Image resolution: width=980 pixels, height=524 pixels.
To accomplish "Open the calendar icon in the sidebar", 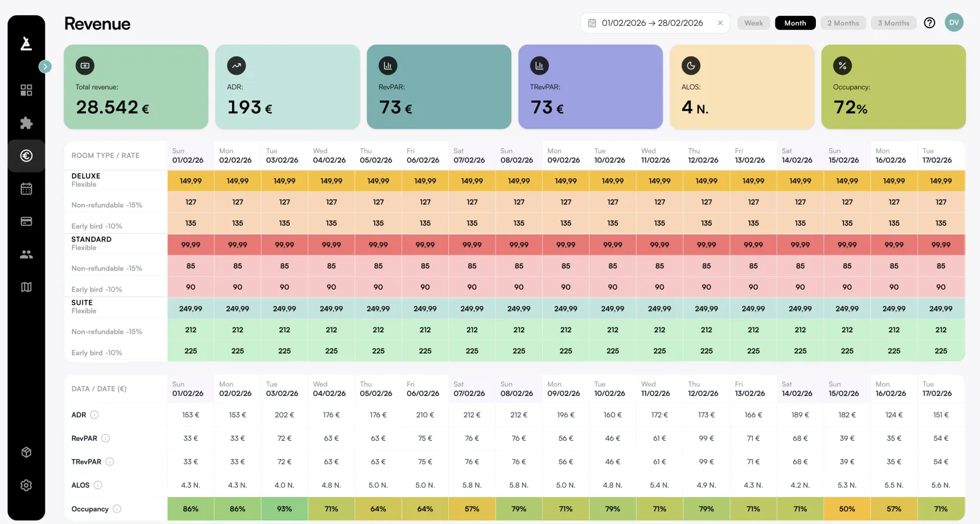I will pyautogui.click(x=26, y=189).
